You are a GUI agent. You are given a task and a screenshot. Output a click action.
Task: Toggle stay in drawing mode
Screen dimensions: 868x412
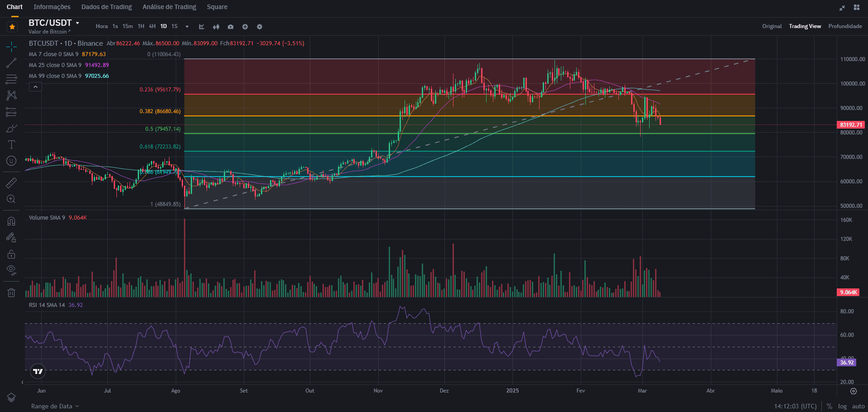click(x=12, y=238)
